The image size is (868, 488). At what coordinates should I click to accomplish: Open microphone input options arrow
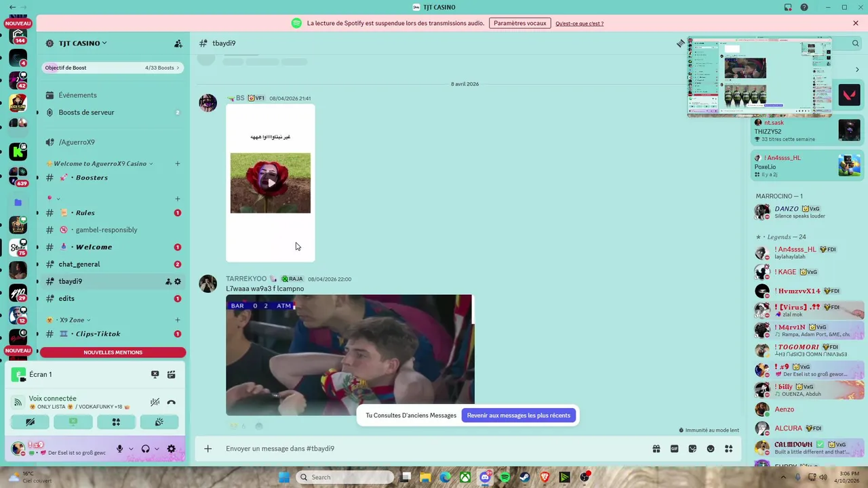131,449
